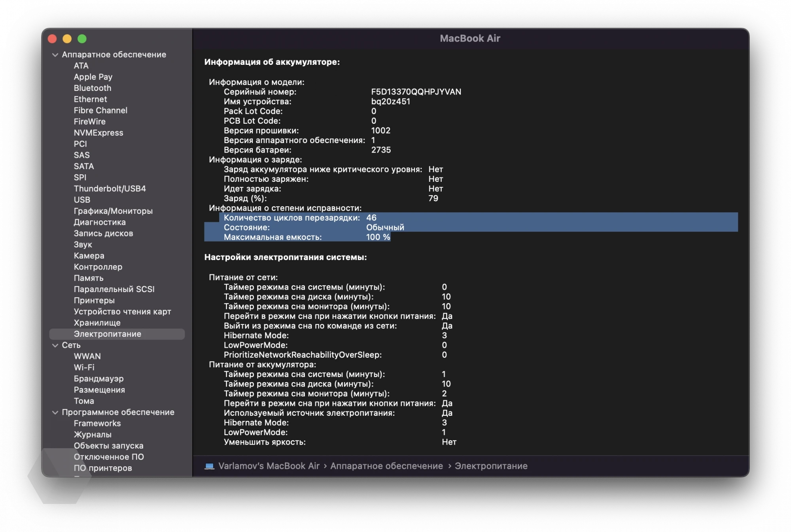Click battery version value 2735
Screen dimensions: 791x532
pos(381,150)
